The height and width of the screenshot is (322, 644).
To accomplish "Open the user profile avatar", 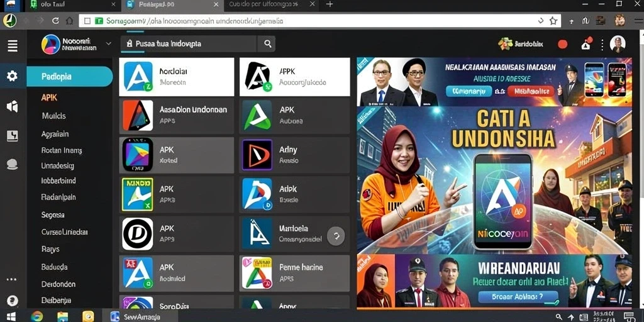I will point(618,43).
